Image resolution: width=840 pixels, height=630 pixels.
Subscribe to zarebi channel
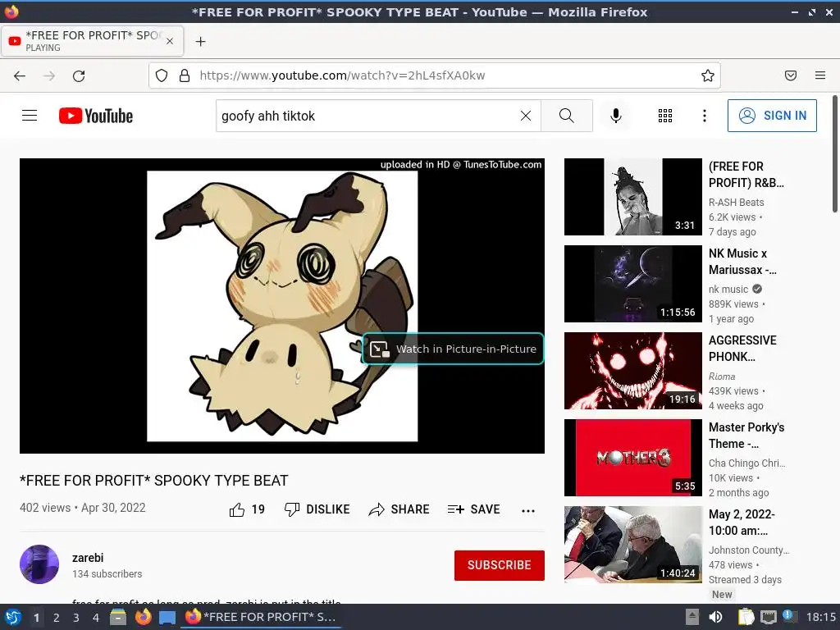point(500,565)
